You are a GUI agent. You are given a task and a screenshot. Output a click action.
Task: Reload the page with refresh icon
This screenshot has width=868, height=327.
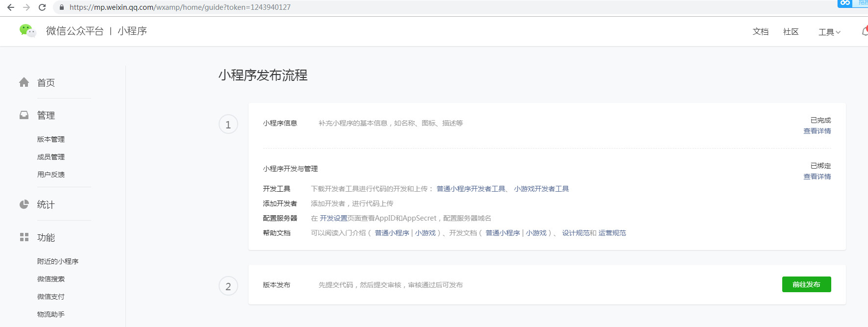42,7
